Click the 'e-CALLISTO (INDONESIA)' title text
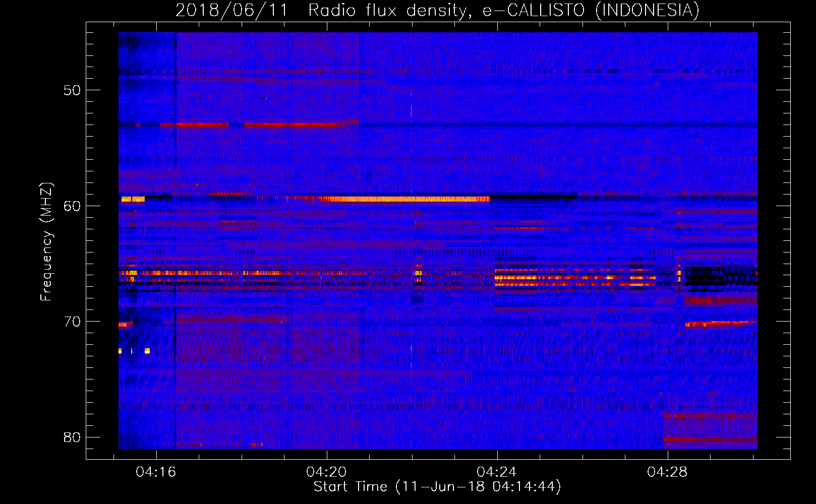 tap(591, 10)
